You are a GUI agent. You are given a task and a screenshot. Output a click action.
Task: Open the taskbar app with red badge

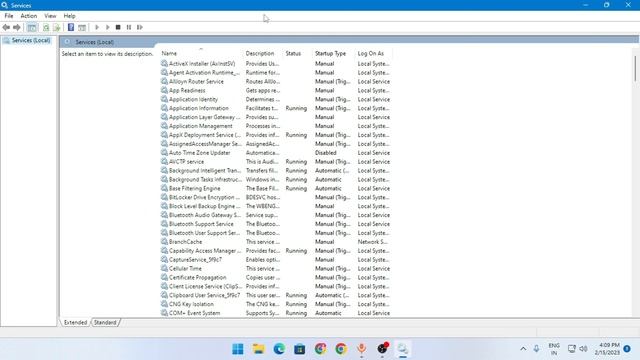click(382, 348)
